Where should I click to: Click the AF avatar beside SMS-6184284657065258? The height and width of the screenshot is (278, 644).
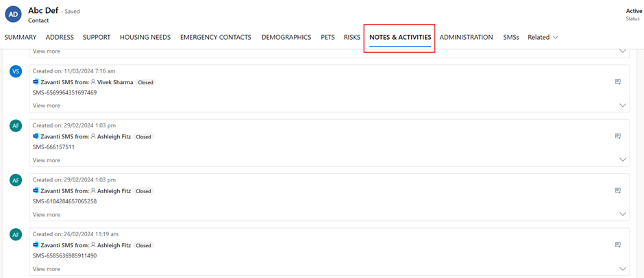point(16,180)
